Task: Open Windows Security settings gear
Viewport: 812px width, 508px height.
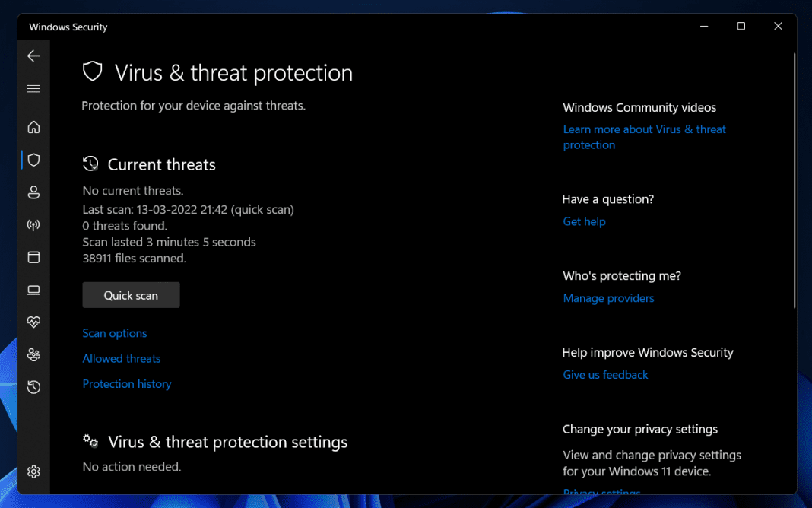Action: click(x=33, y=471)
